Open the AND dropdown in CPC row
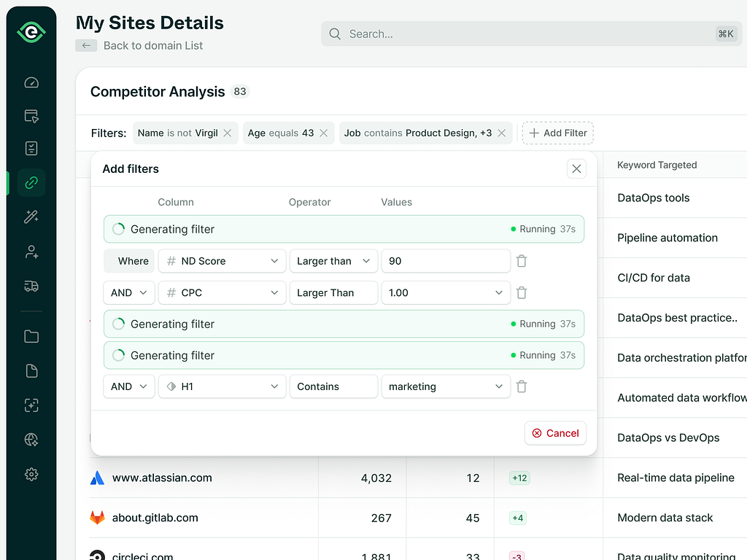Viewport: 747px width, 560px height. pyautogui.click(x=129, y=292)
